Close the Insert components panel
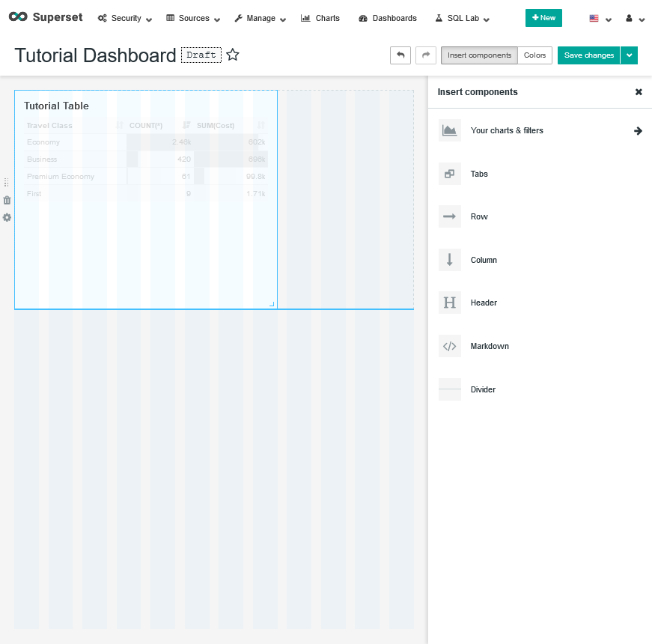The height and width of the screenshot is (644, 652). click(639, 92)
